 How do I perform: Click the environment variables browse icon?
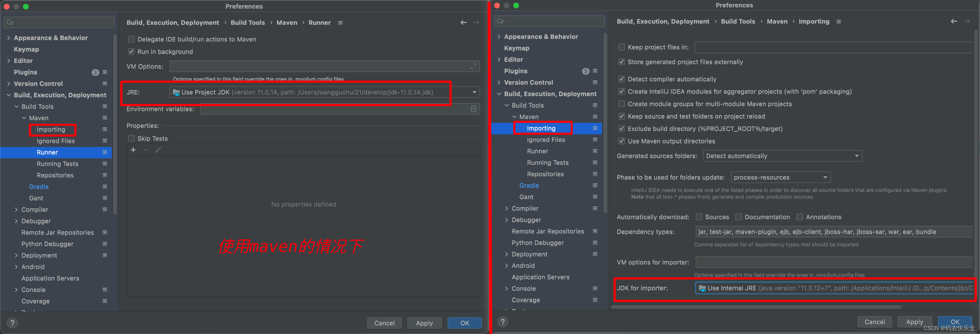pyautogui.click(x=474, y=109)
